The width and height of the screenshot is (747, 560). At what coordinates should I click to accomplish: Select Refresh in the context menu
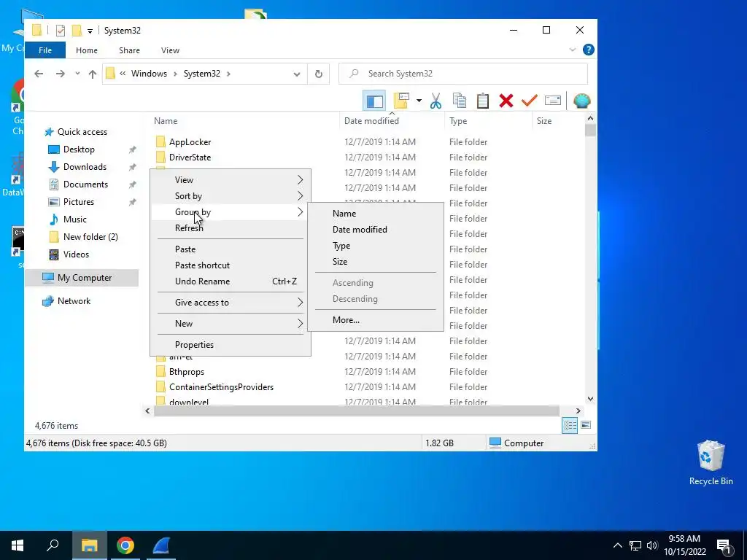coord(231,228)
